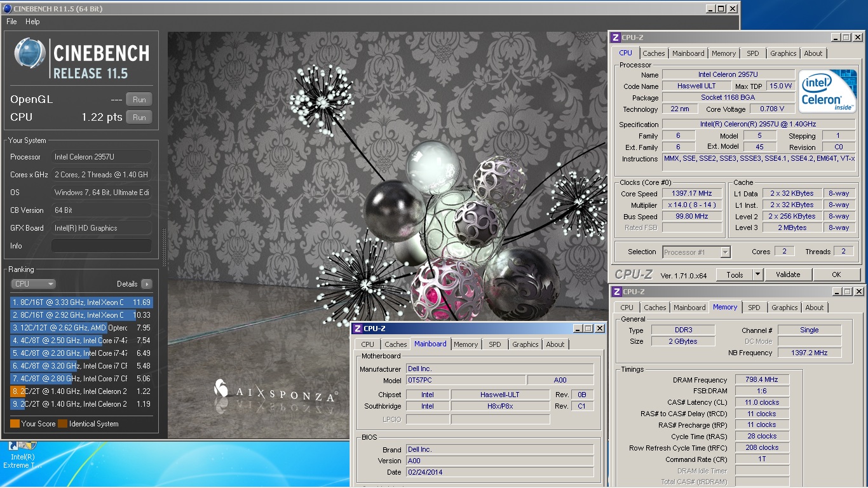Click the Tools button in CPU-Z
868x488 pixels.
pyautogui.click(x=735, y=274)
